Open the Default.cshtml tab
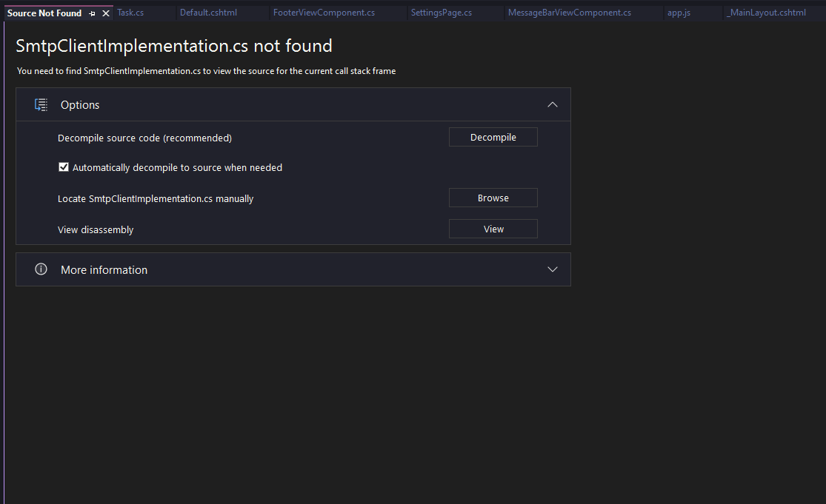 208,13
